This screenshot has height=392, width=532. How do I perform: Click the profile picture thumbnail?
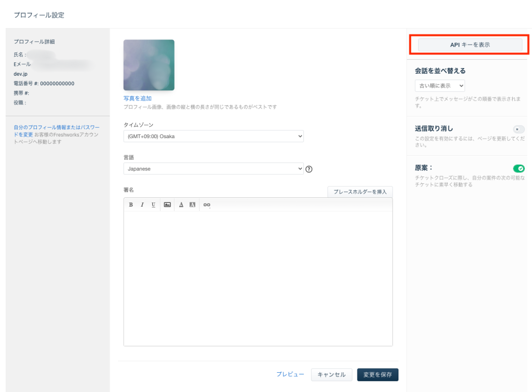click(149, 65)
